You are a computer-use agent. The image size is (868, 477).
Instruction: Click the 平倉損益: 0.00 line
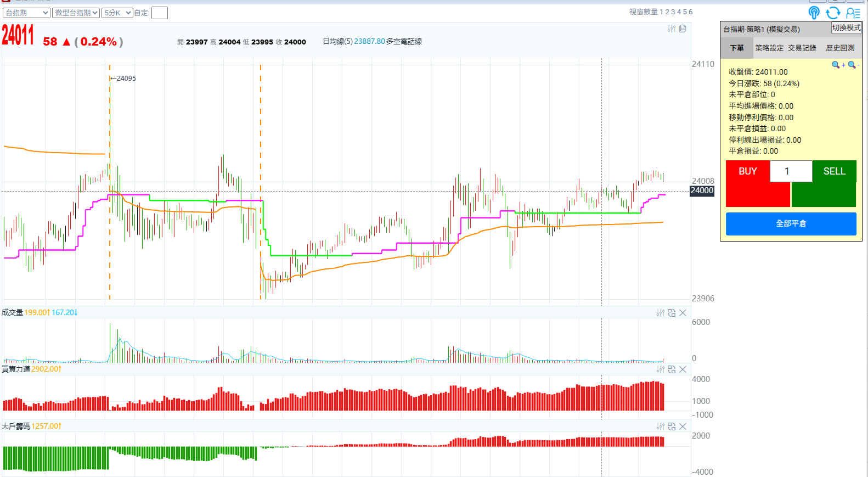coord(753,151)
